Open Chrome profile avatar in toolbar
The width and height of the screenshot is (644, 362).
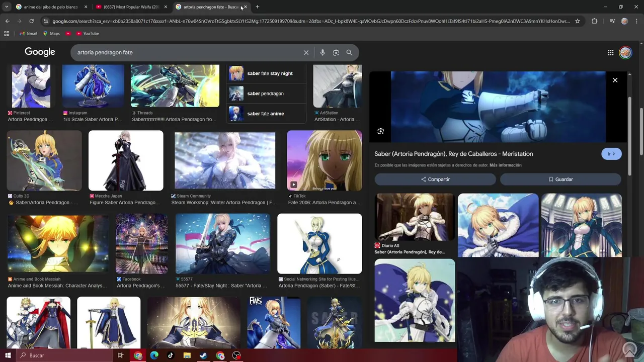click(624, 21)
